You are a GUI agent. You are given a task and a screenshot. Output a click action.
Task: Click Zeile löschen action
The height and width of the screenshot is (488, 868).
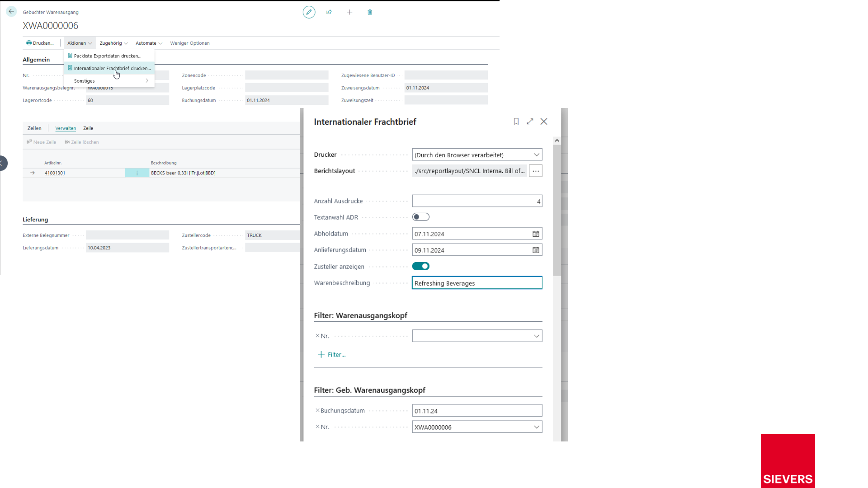(82, 142)
